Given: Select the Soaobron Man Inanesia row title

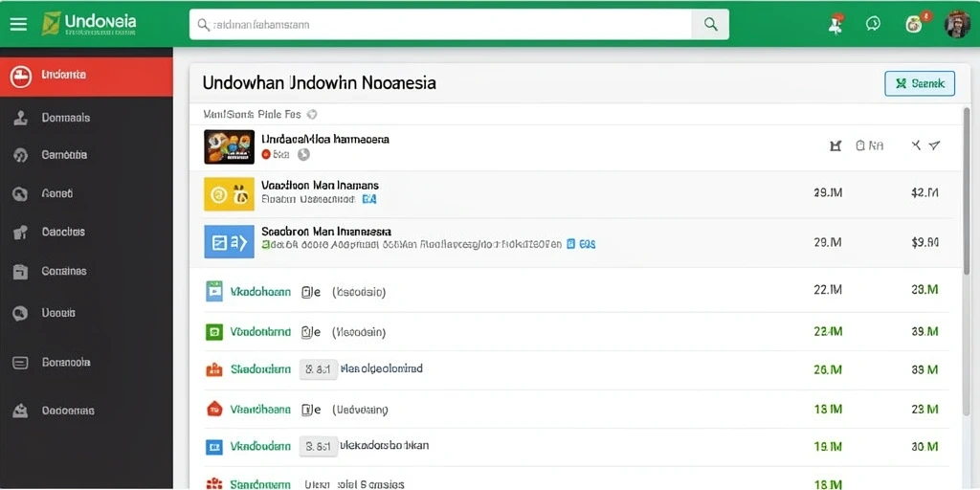Looking at the screenshot, I should 326,232.
